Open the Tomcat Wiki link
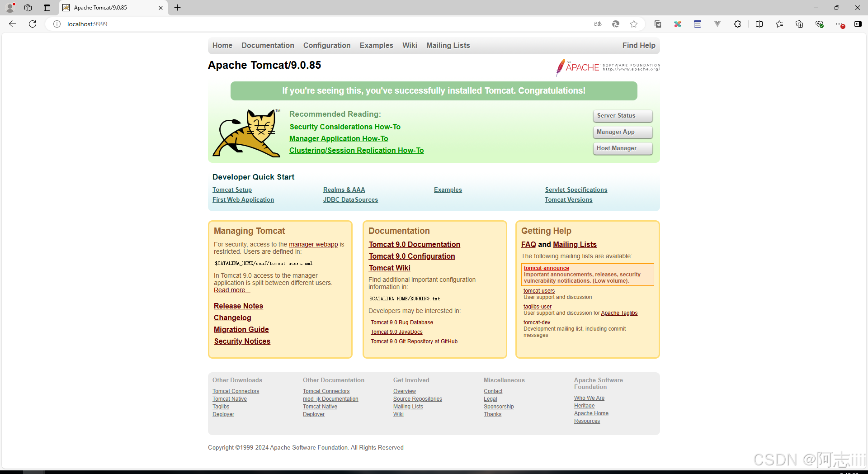 389,268
